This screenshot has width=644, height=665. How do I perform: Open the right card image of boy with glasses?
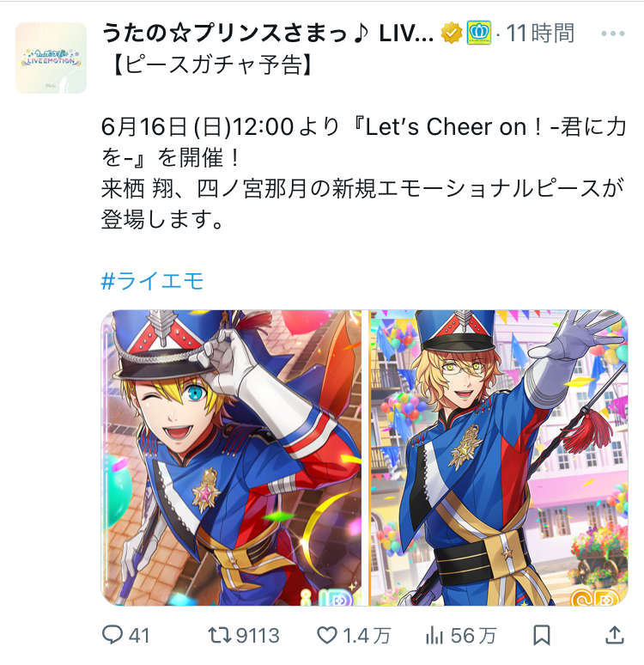[498, 458]
